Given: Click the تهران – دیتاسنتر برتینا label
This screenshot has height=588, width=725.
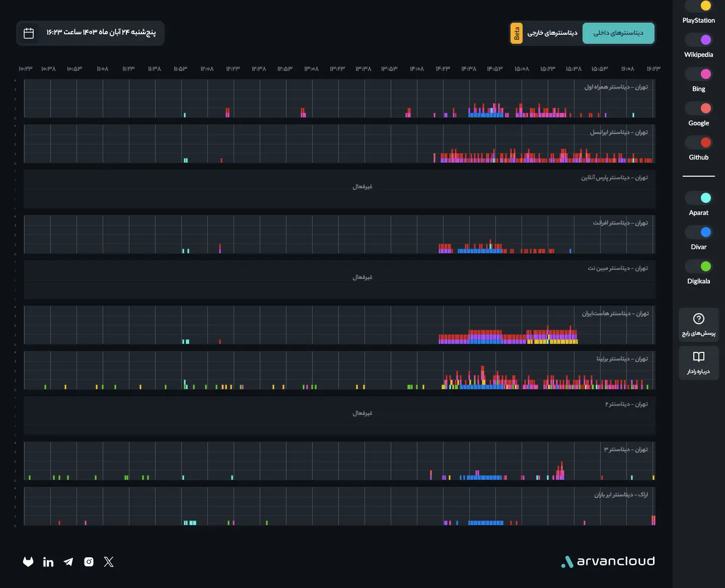Looking at the screenshot, I should pos(622,359).
